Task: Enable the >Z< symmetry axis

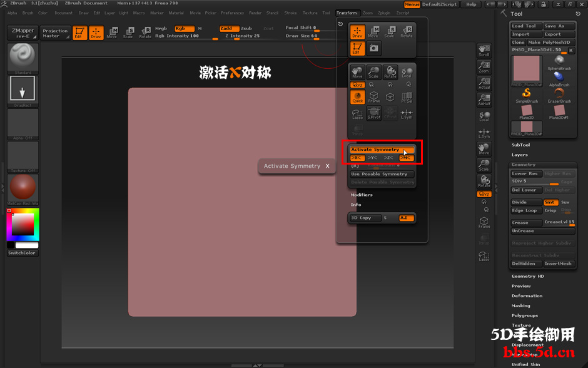Action: (x=388, y=158)
